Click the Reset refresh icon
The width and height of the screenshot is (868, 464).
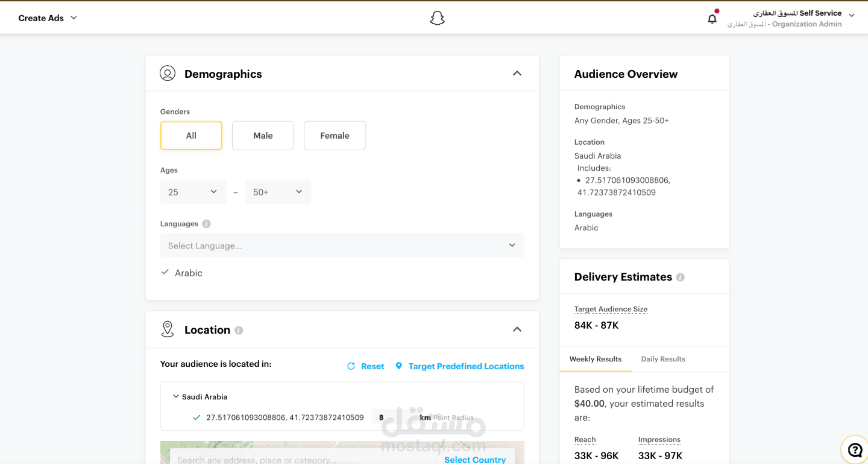click(351, 366)
